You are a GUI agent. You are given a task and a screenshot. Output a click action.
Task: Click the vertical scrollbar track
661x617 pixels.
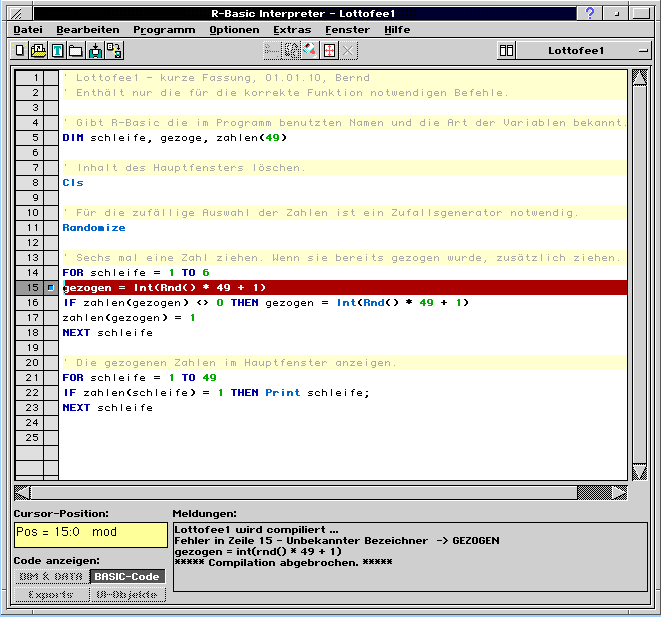(x=640, y=274)
